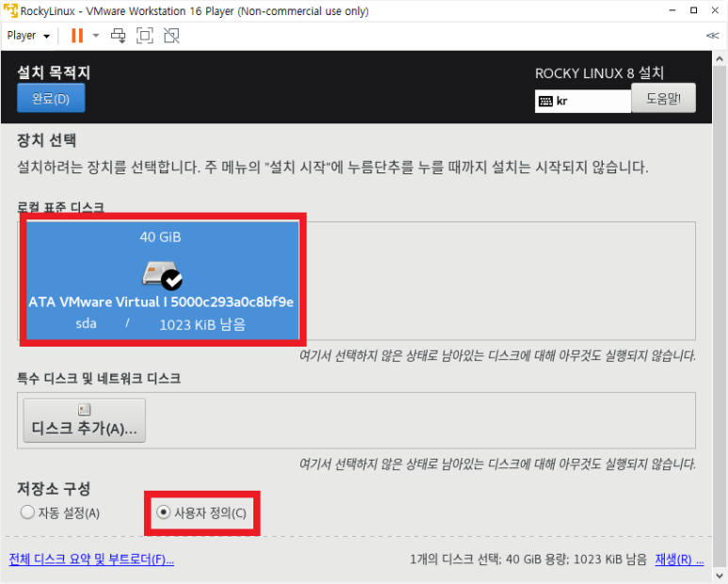This screenshot has width=728, height=584.
Task: Open 전체 디스크 요약 및 부트로더(F) link
Action: click(91, 560)
